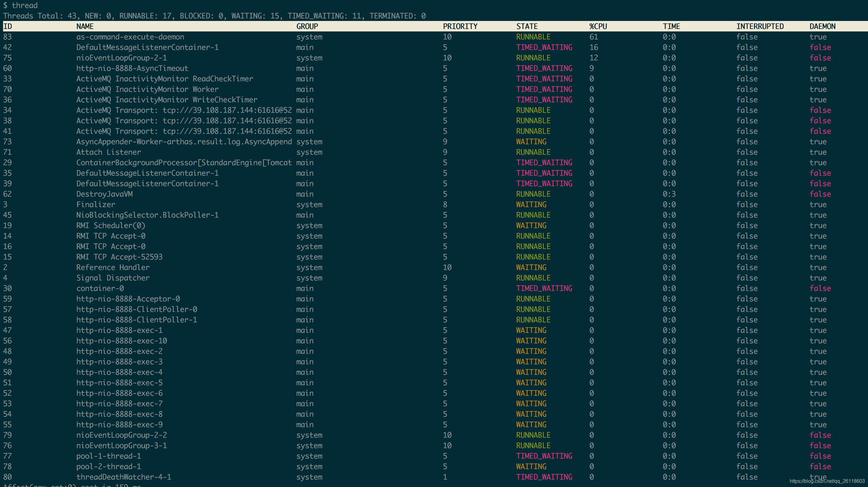The height and width of the screenshot is (487, 868).
Task: Select ActiveMQ InactivityMonitor Worker name
Action: tap(147, 89)
